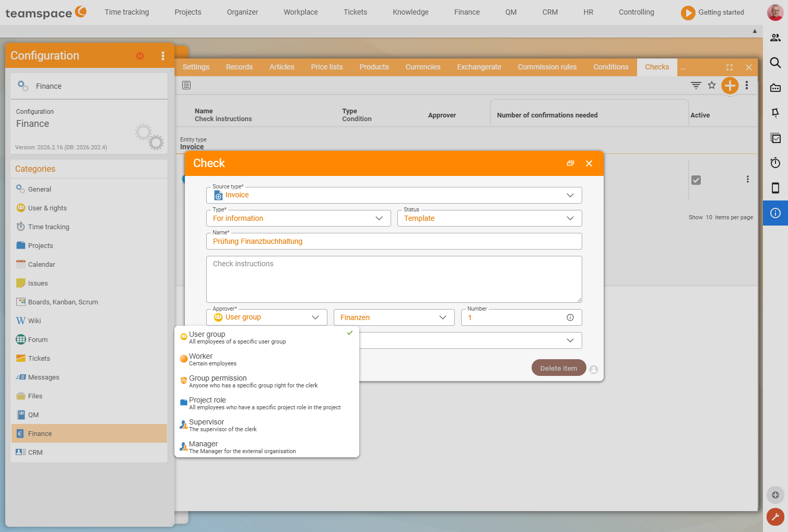
Task: Open the three-dot menu in Configuration header
Action: coord(163,56)
